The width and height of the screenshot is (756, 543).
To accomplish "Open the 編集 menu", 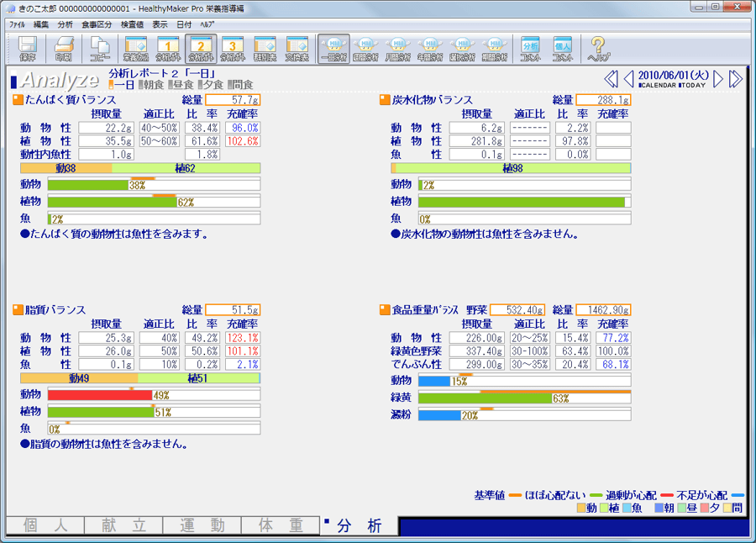I will [41, 24].
